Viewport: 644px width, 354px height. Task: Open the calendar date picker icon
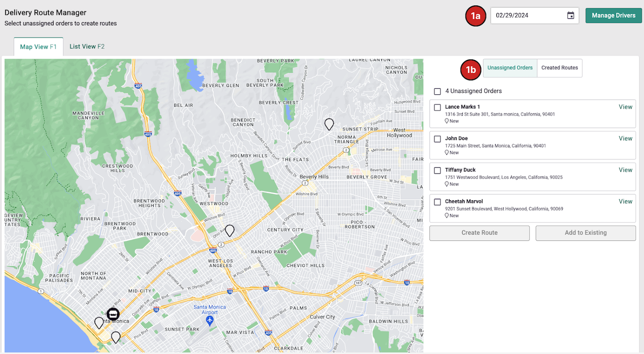click(571, 15)
